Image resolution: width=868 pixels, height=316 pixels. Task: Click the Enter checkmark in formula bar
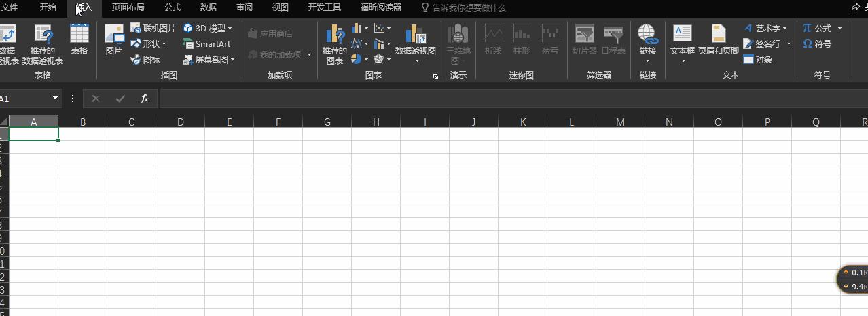point(120,99)
